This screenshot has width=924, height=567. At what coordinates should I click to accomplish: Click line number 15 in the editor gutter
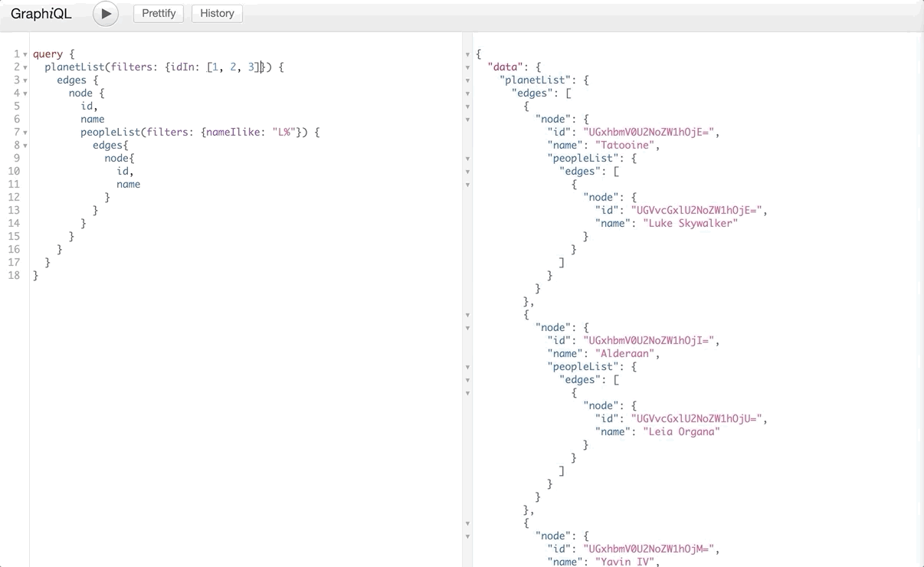click(14, 237)
